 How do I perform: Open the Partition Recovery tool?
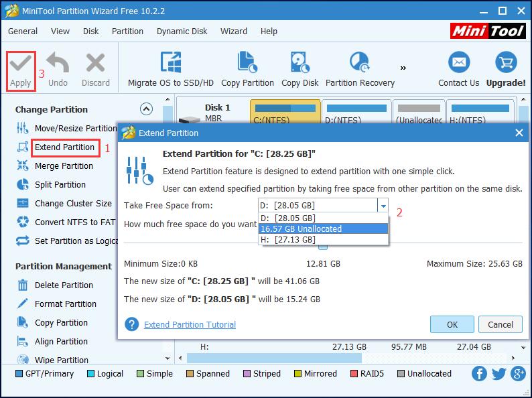click(x=360, y=69)
